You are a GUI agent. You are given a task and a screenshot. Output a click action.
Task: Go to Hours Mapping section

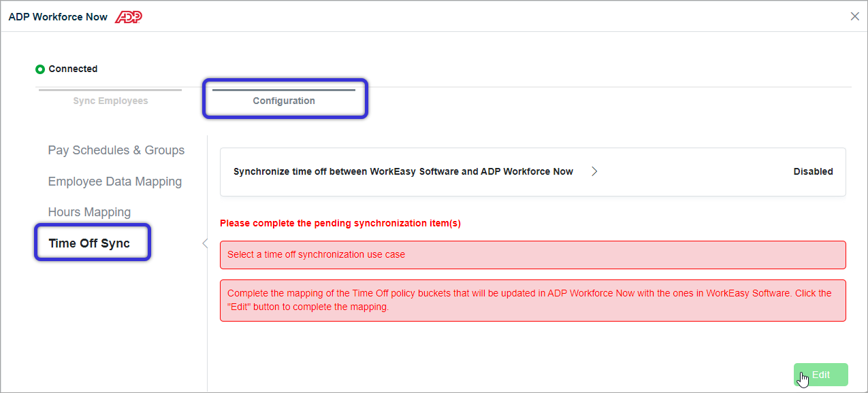[x=89, y=212]
